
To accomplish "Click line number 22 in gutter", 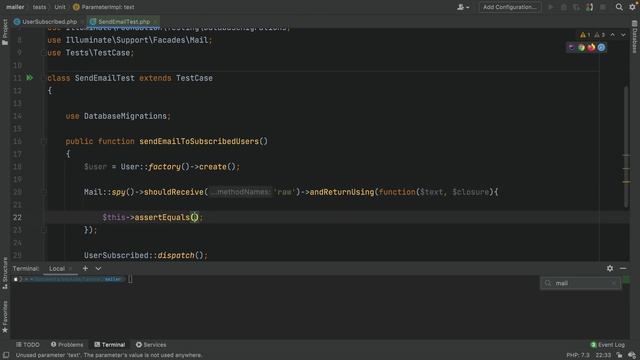I will [x=17, y=217].
